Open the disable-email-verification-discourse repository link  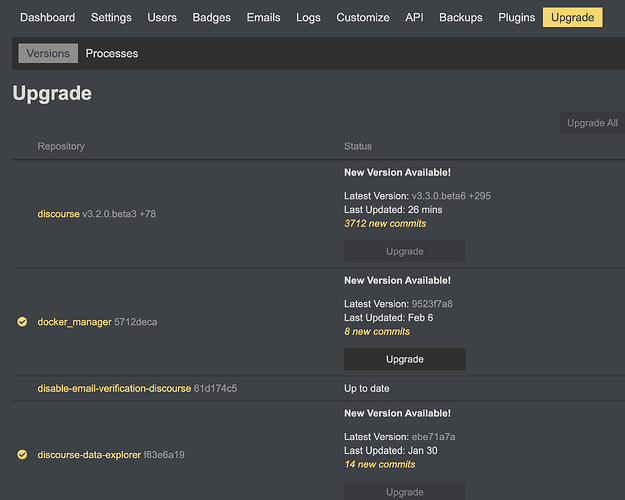tap(114, 388)
